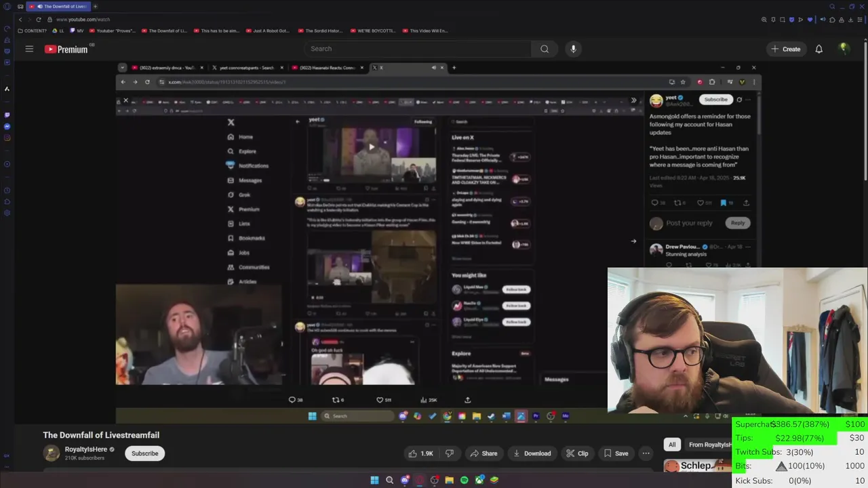The image size is (868, 488).
Task: Start voice search with microphone icon
Action: tap(573, 49)
